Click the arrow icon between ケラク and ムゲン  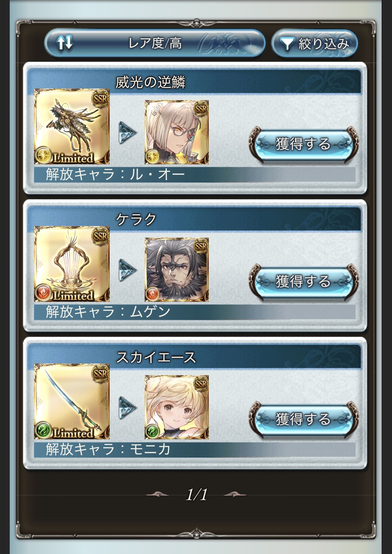pyautogui.click(x=127, y=270)
